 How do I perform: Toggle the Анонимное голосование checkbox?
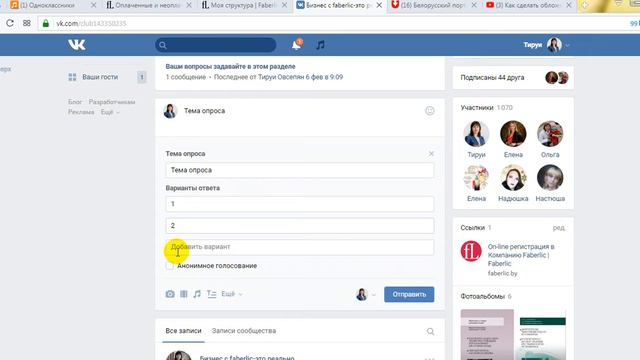pyautogui.click(x=170, y=266)
